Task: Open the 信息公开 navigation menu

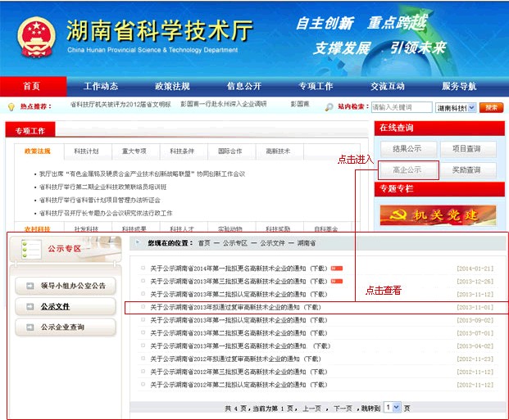Action: [x=244, y=86]
